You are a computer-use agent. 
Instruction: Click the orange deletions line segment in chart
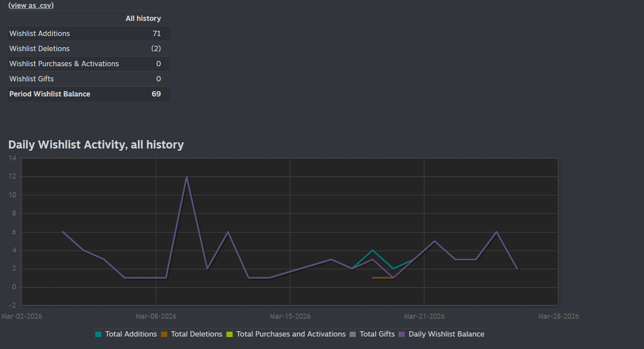(x=382, y=277)
